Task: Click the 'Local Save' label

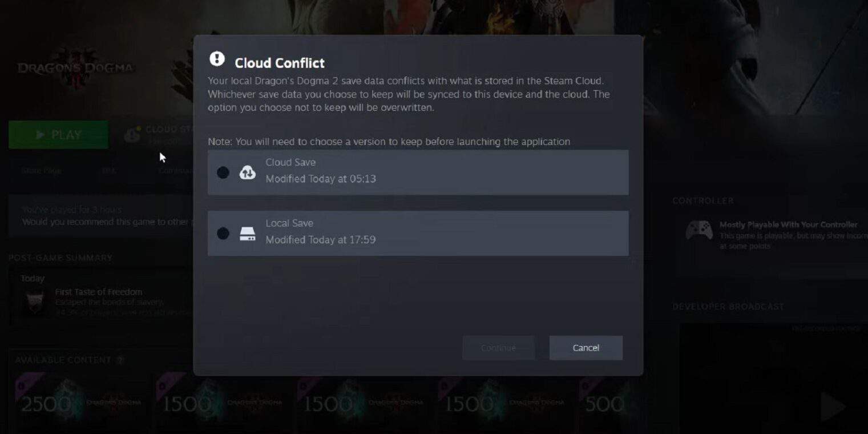Action: [x=289, y=223]
